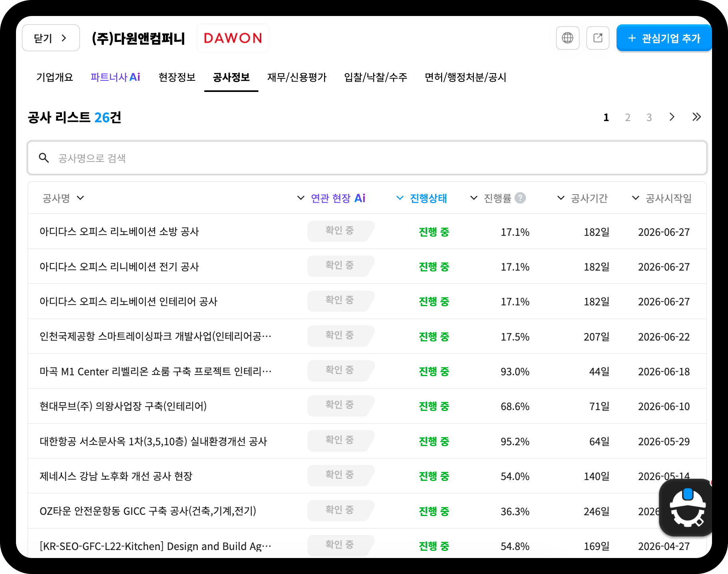Go to page 3
This screenshot has width=728, height=574.
coord(649,117)
